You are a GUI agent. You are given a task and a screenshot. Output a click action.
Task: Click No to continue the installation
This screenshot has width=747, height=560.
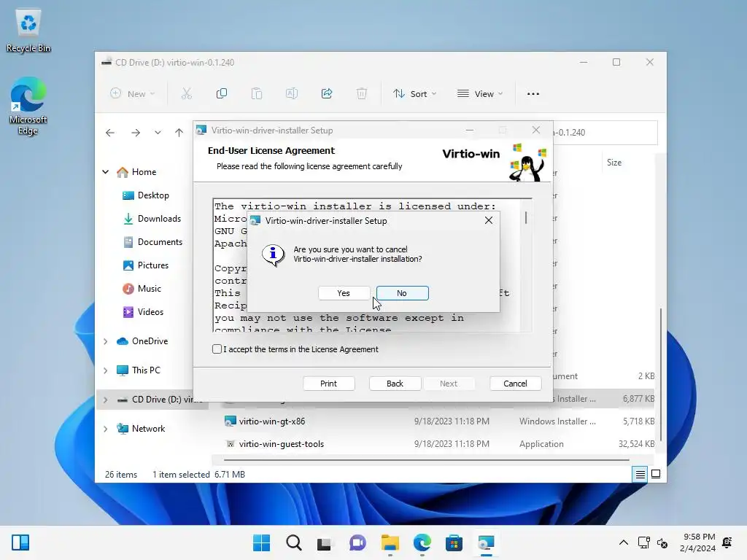(x=402, y=293)
